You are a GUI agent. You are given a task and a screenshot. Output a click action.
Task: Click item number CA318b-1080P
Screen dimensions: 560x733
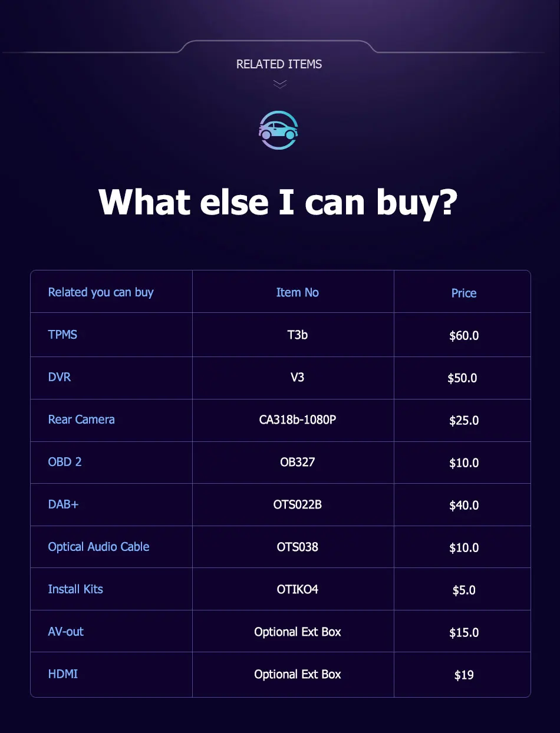pos(298,420)
